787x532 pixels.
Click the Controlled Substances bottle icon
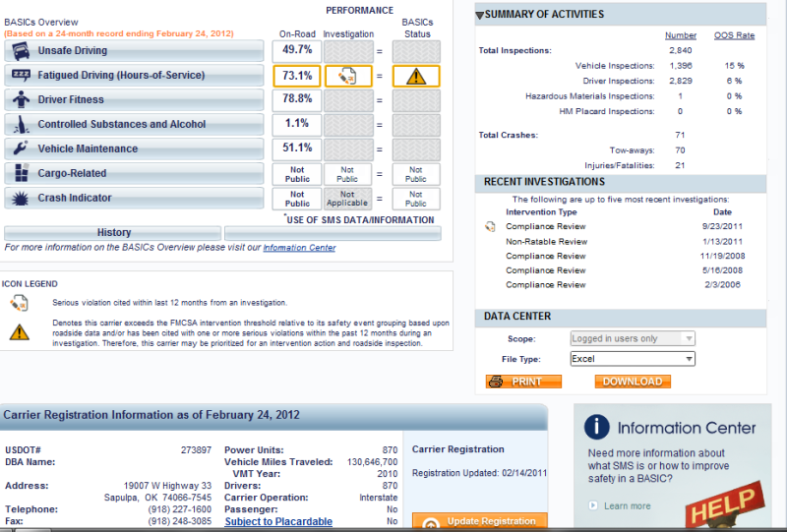pos(21,124)
